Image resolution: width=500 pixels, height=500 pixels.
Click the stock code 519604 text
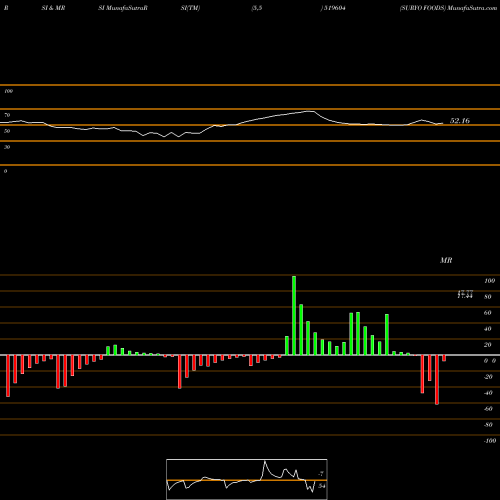tap(334, 8)
